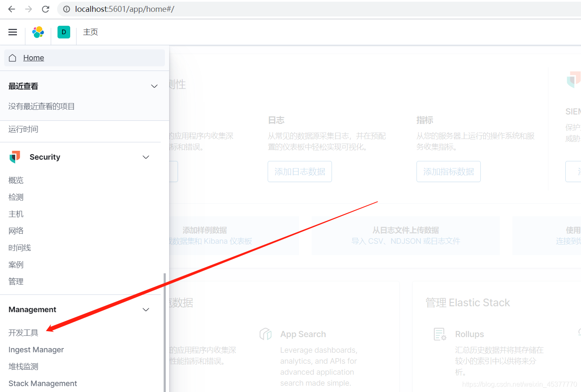Open Security 管理 page

[16, 282]
